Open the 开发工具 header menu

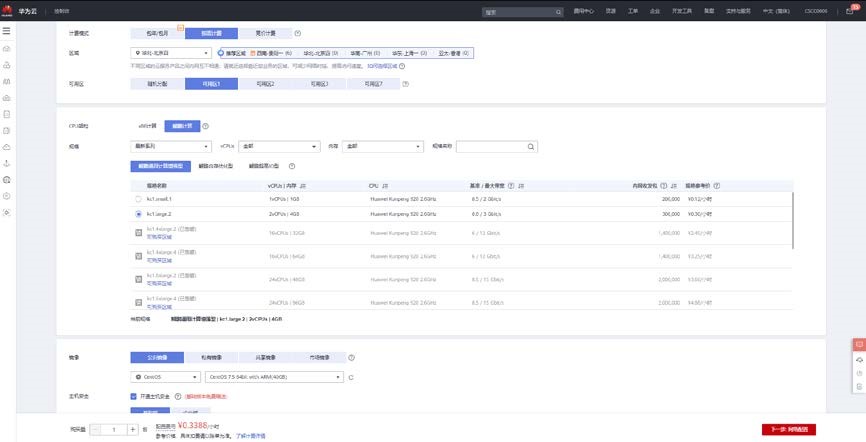point(682,11)
